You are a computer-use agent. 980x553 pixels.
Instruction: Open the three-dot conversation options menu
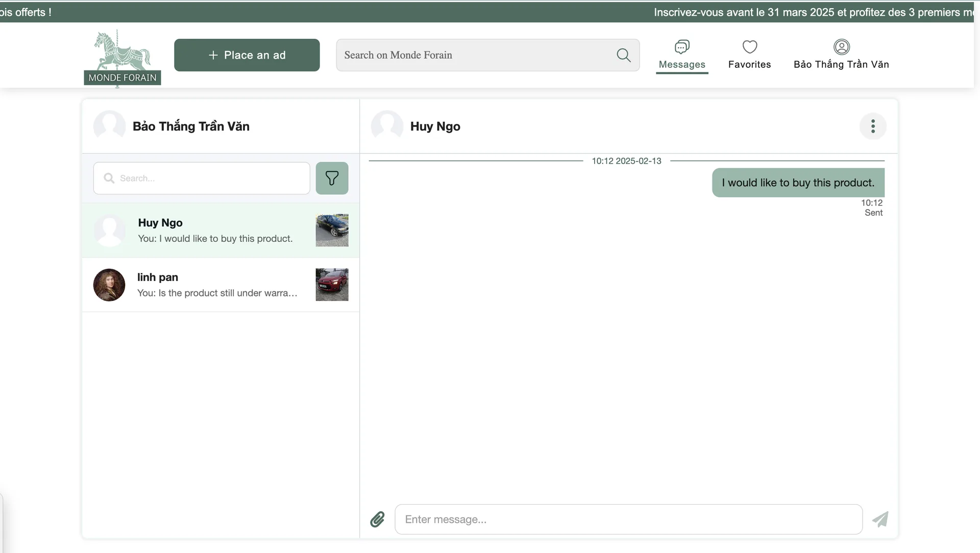coord(873,126)
